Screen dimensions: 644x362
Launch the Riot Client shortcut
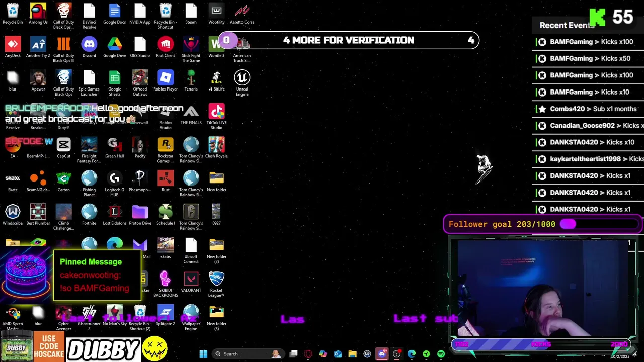[x=166, y=48]
